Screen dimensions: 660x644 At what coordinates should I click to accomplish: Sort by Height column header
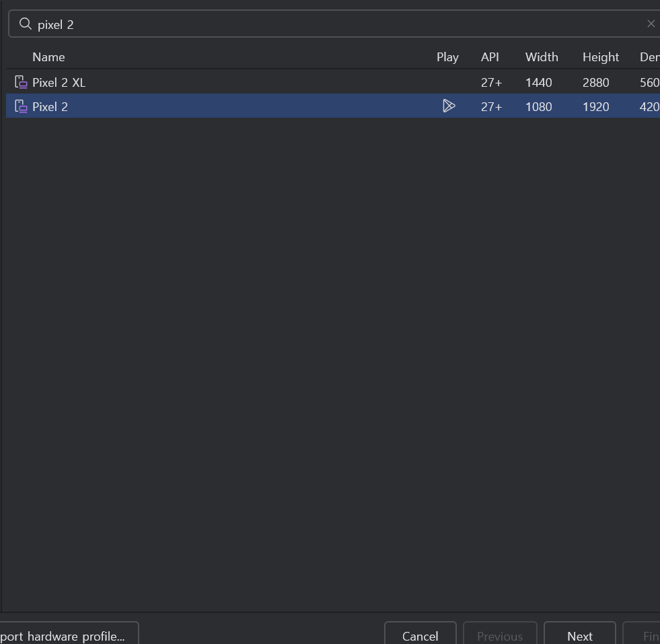tap(601, 57)
